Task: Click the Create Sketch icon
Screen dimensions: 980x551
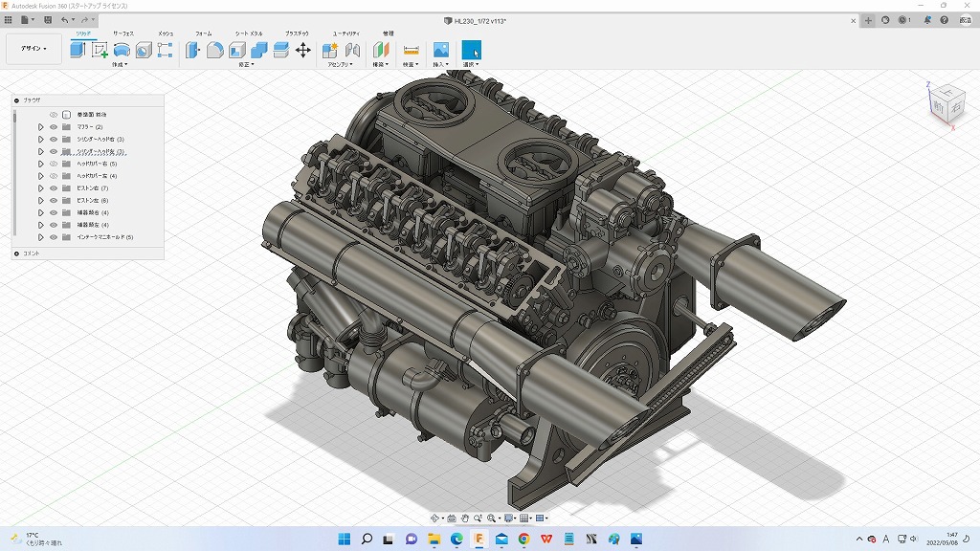Action: (100, 50)
